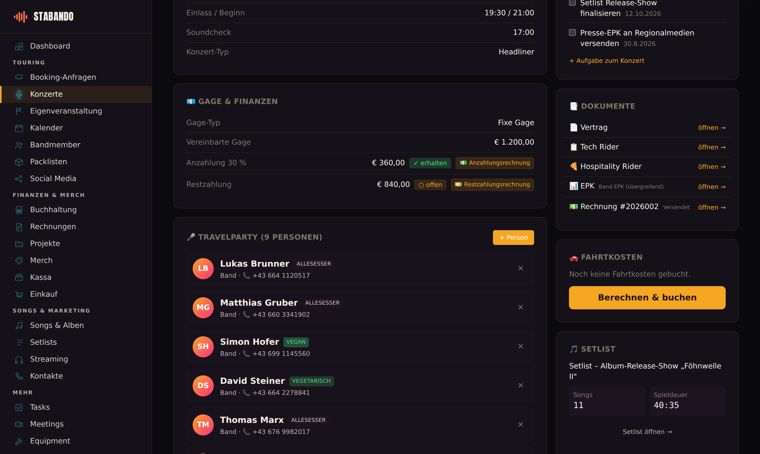Click the VEGETARISCH tag on David Steiner
This screenshot has width=760, height=454.
point(311,381)
